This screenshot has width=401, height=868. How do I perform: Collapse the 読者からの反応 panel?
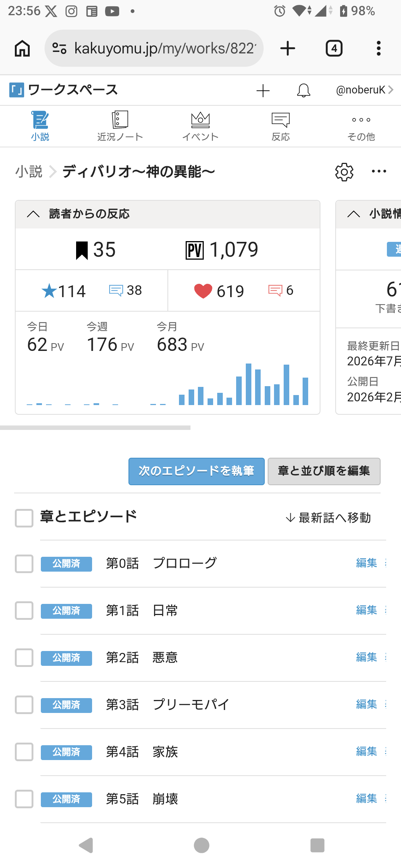click(33, 214)
